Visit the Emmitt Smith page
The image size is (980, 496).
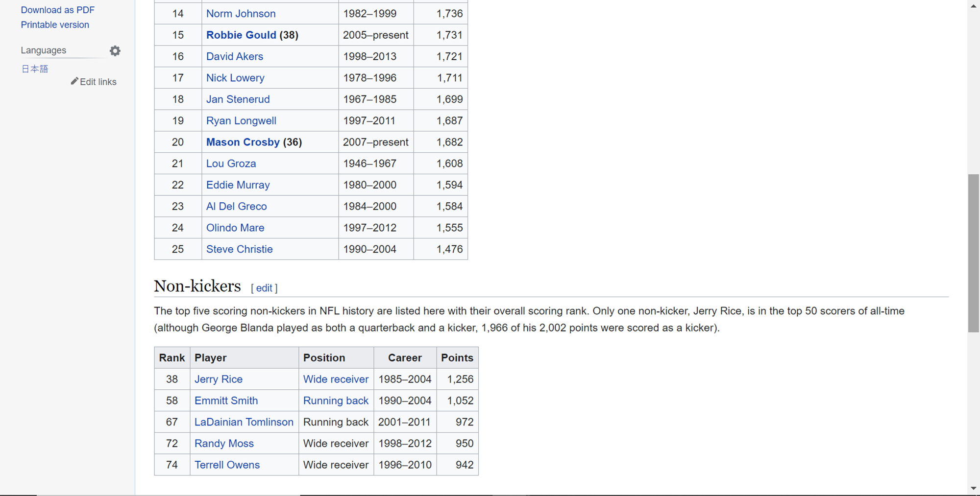click(x=226, y=401)
